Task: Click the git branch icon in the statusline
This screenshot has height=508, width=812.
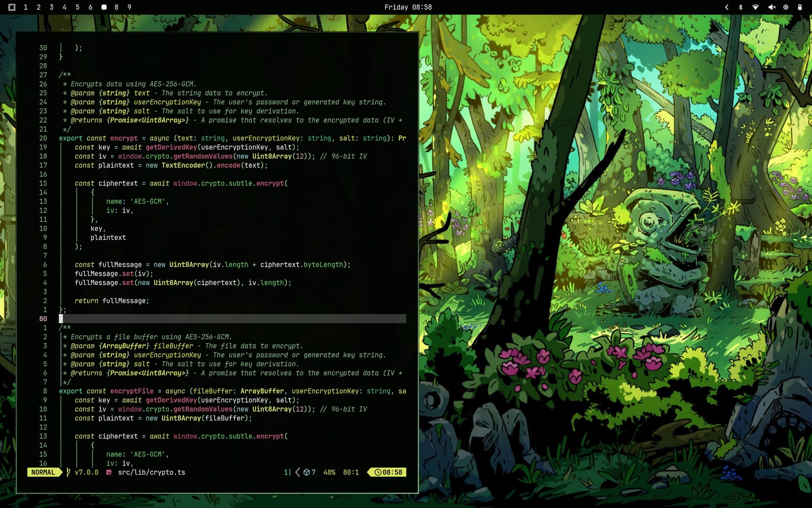Action: [x=68, y=472]
